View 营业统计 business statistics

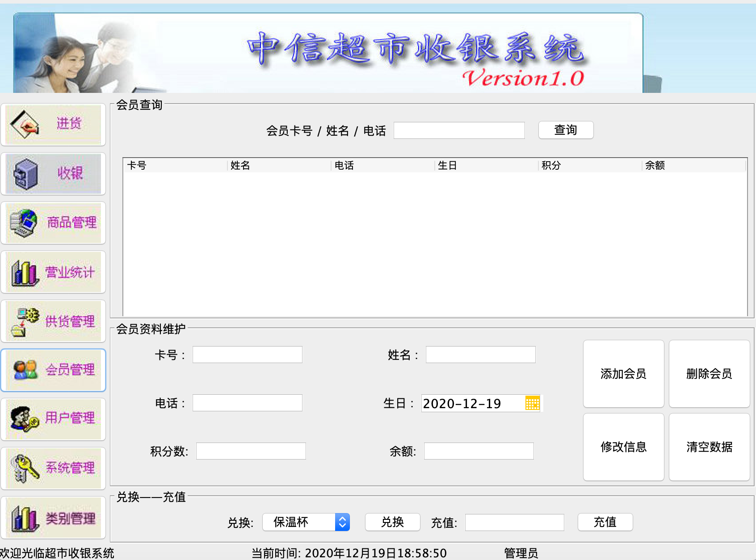(53, 272)
